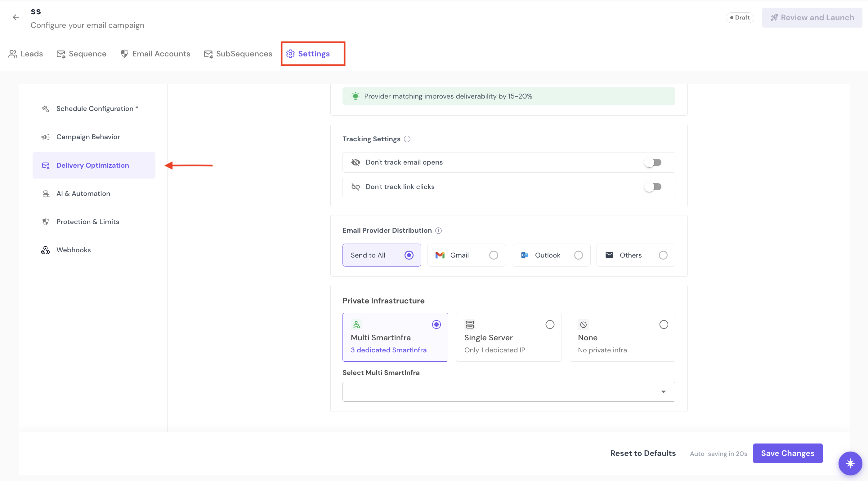Select the Gmail radio button
Image resolution: width=868 pixels, height=481 pixels.
[x=494, y=255]
